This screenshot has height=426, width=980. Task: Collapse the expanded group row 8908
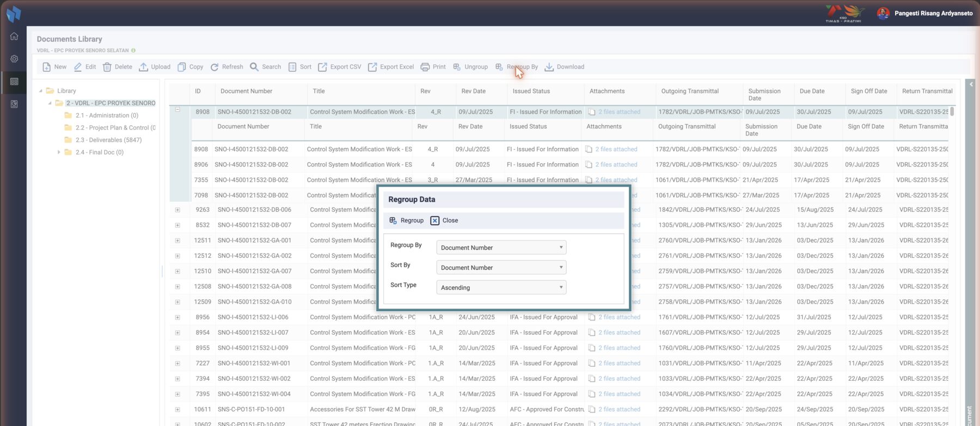(177, 110)
